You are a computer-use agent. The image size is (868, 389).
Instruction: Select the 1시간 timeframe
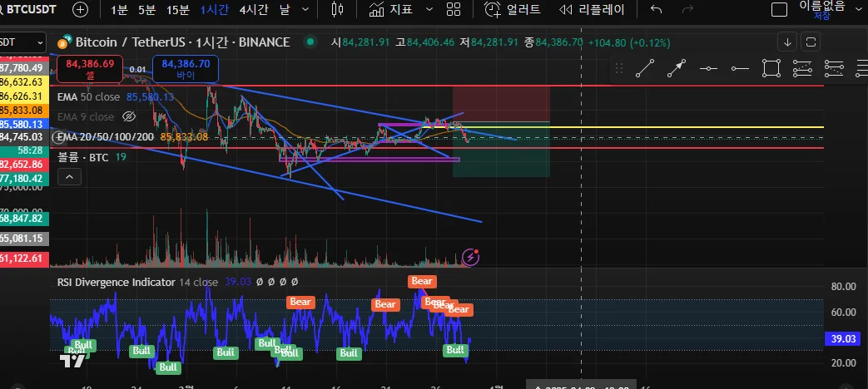pos(214,9)
